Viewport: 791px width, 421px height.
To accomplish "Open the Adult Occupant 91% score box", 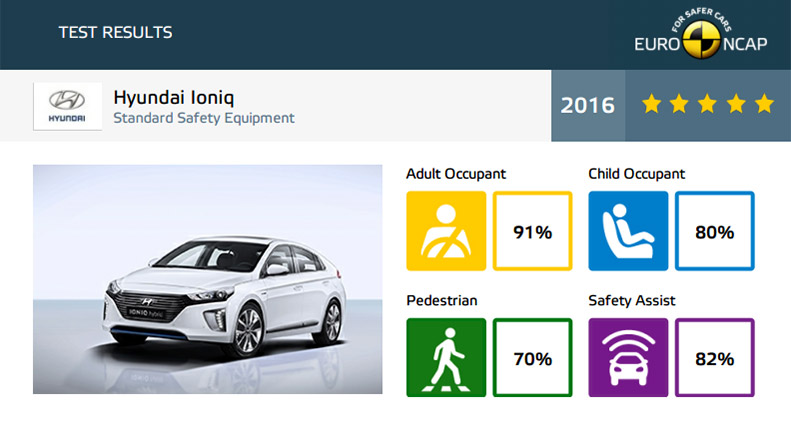I will point(532,231).
